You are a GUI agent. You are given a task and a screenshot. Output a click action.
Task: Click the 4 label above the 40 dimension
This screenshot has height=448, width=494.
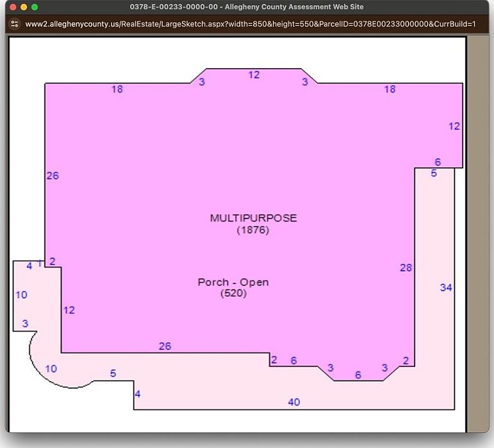click(137, 394)
